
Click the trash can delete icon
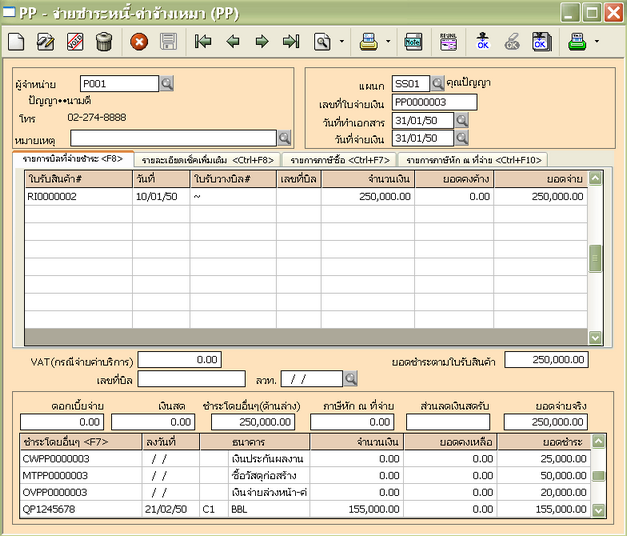click(103, 42)
